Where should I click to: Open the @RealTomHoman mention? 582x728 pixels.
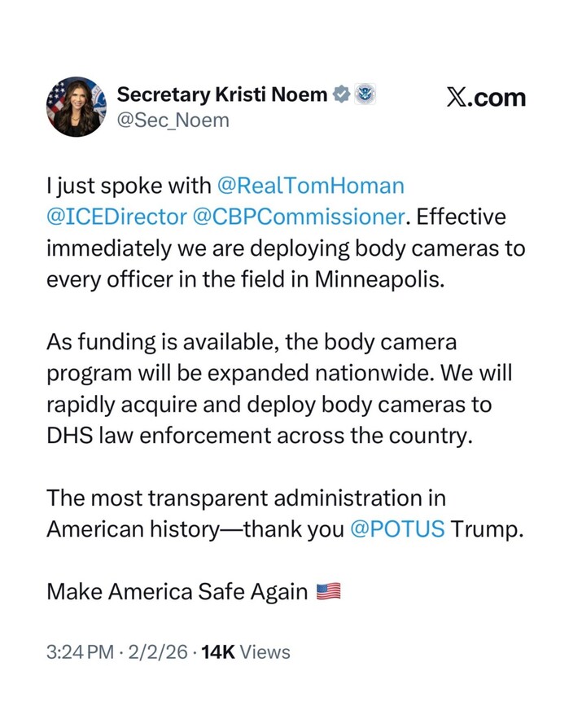pyautogui.click(x=310, y=186)
